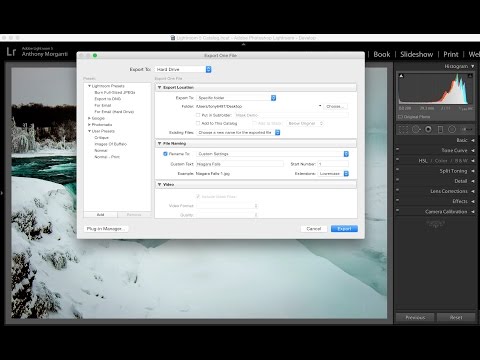Viewport: 480px width, 360px height.
Task: Toggle the Tone Curve panel switch
Action: tap(397, 149)
